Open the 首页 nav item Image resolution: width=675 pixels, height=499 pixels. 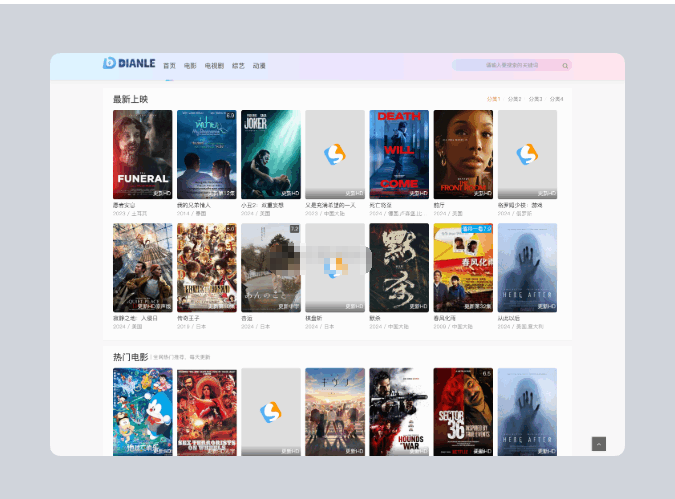coord(169,66)
